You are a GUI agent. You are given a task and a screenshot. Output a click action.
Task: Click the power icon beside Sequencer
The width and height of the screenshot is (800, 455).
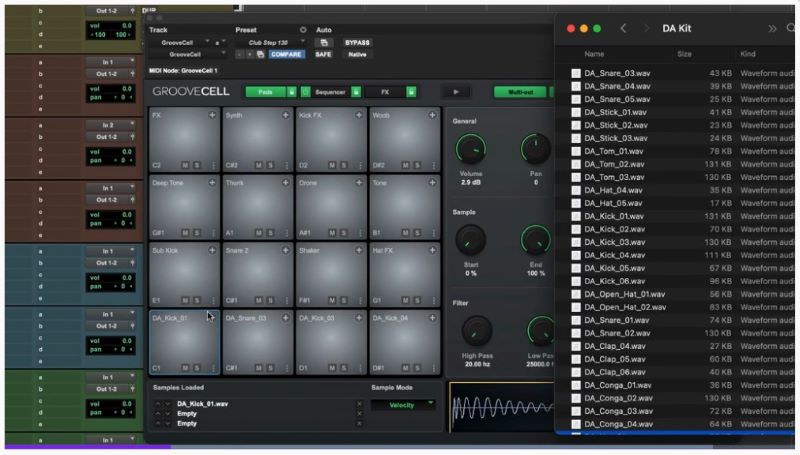303,92
